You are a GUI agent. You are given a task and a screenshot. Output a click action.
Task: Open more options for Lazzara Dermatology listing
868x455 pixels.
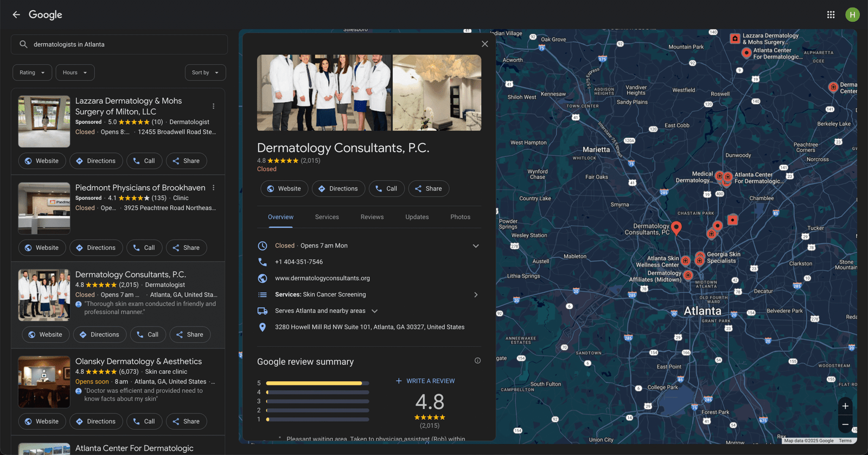213,106
